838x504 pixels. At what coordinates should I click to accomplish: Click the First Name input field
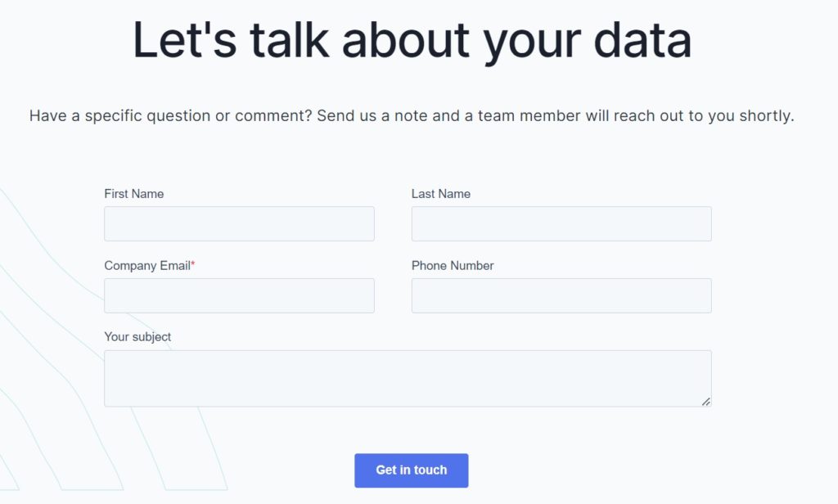click(x=239, y=223)
